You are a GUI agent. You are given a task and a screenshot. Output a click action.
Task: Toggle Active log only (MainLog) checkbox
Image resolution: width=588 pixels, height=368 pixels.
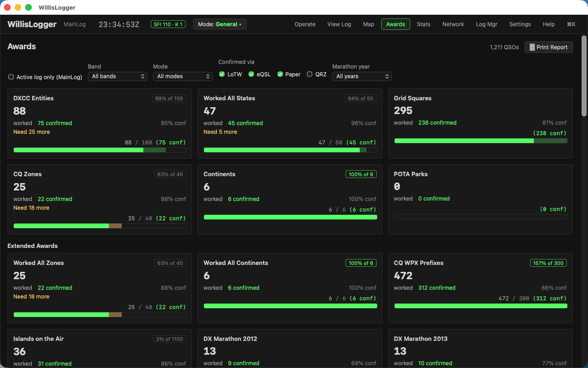[x=11, y=77]
